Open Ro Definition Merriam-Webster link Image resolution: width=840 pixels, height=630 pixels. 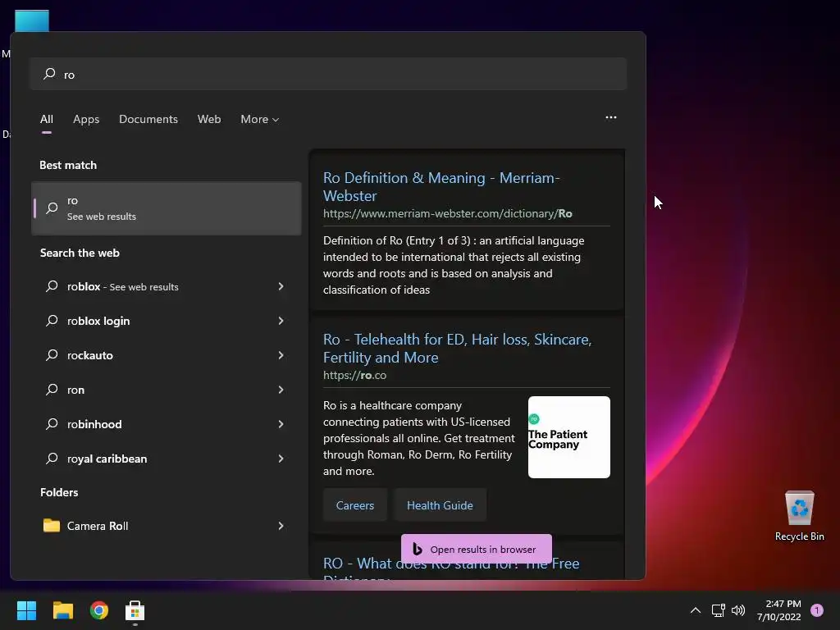click(441, 186)
